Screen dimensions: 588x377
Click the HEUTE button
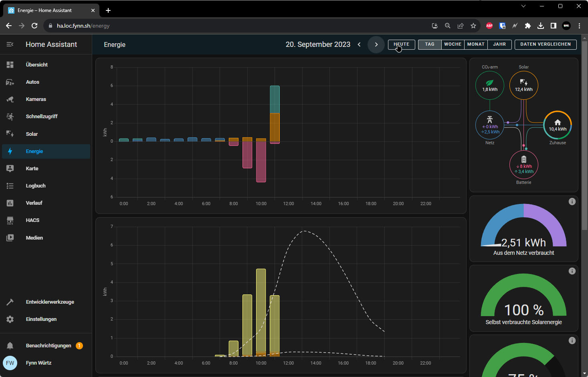(401, 44)
